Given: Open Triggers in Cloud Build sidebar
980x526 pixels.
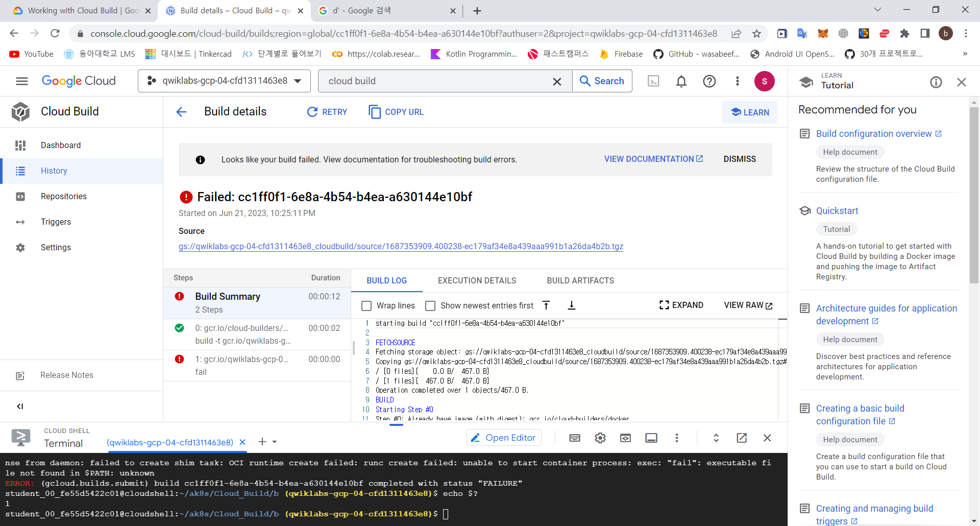Looking at the screenshot, I should click(x=82, y=222).
